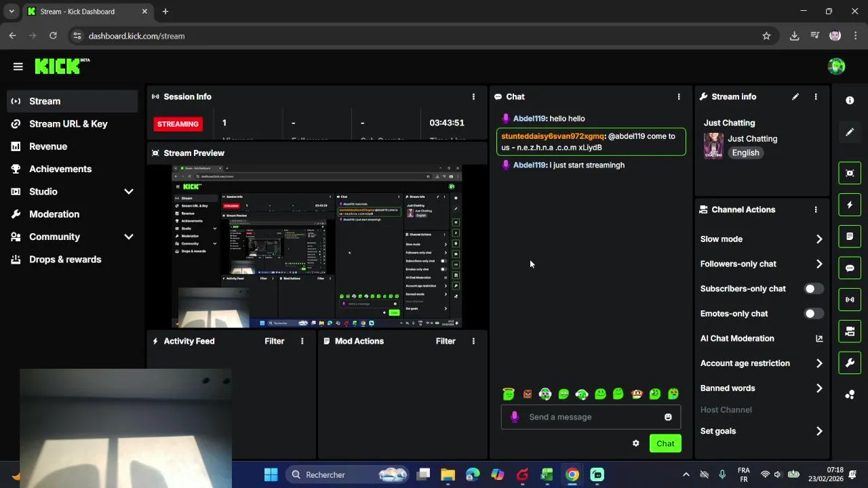Click the wrench widget icon in sidebar
868x488 pixels.
[850, 363]
